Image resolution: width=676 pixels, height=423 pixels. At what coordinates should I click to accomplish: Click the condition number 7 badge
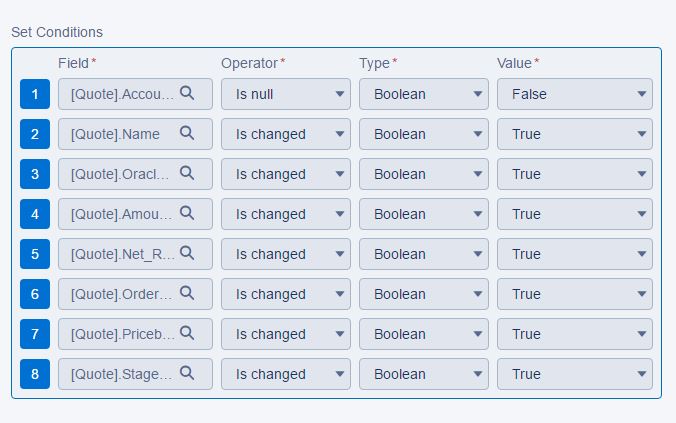click(x=35, y=334)
